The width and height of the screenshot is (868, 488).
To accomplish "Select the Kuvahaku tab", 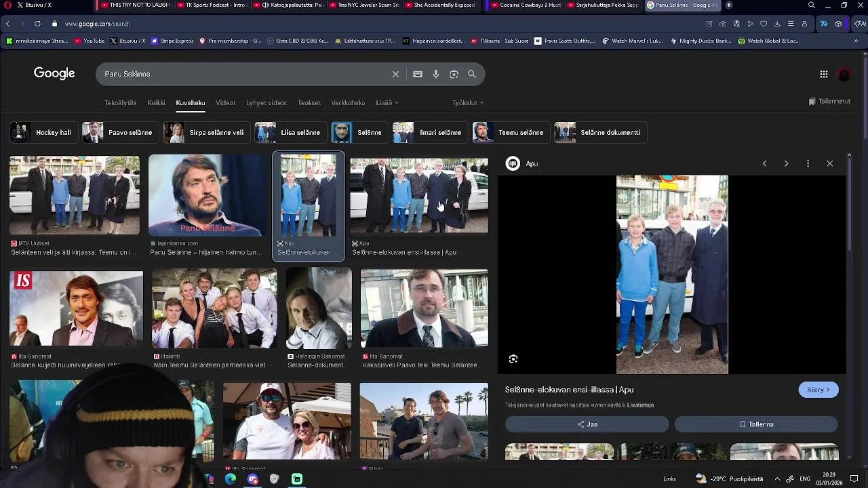I will [x=191, y=103].
